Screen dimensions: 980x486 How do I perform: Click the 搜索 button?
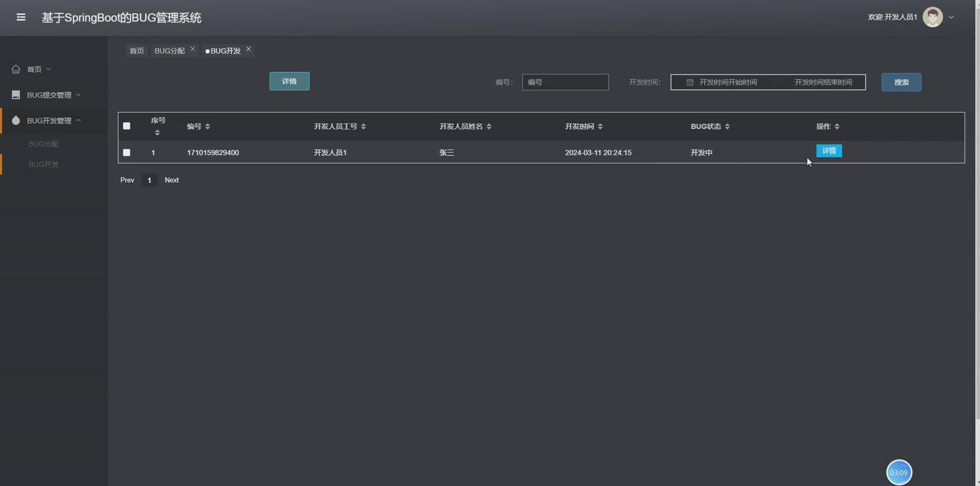click(x=902, y=82)
